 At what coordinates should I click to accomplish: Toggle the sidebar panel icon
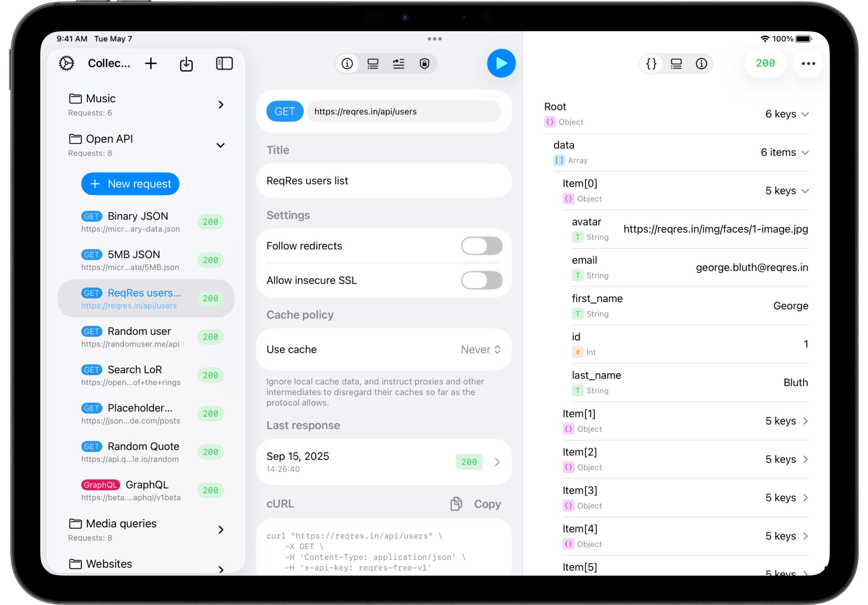(x=224, y=63)
